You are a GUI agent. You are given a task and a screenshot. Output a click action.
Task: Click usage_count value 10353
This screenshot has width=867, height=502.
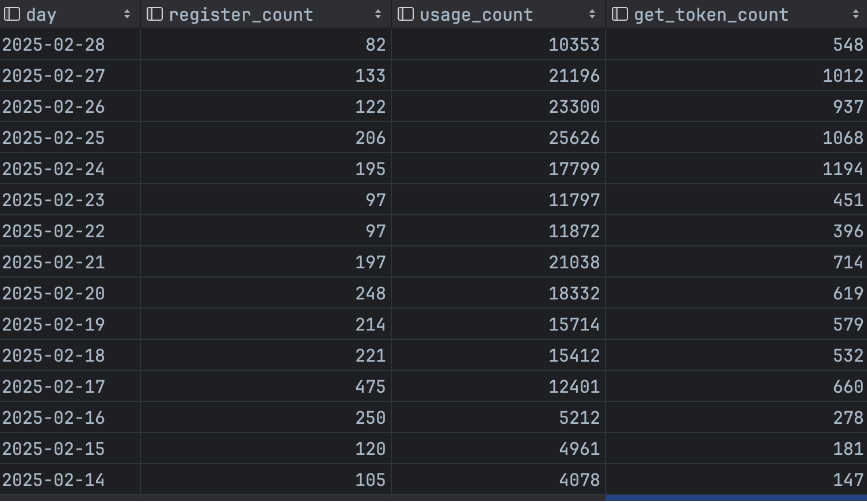[x=574, y=45]
